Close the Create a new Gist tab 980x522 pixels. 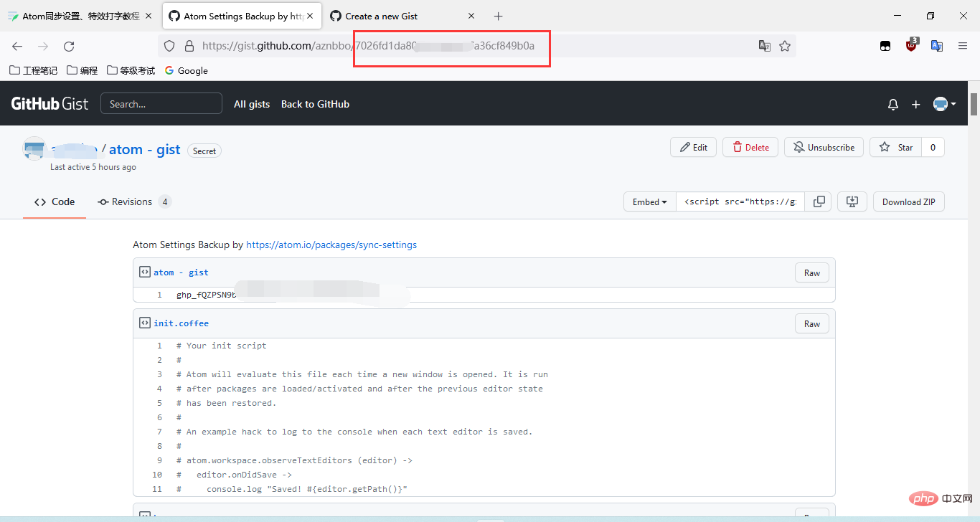471,16
